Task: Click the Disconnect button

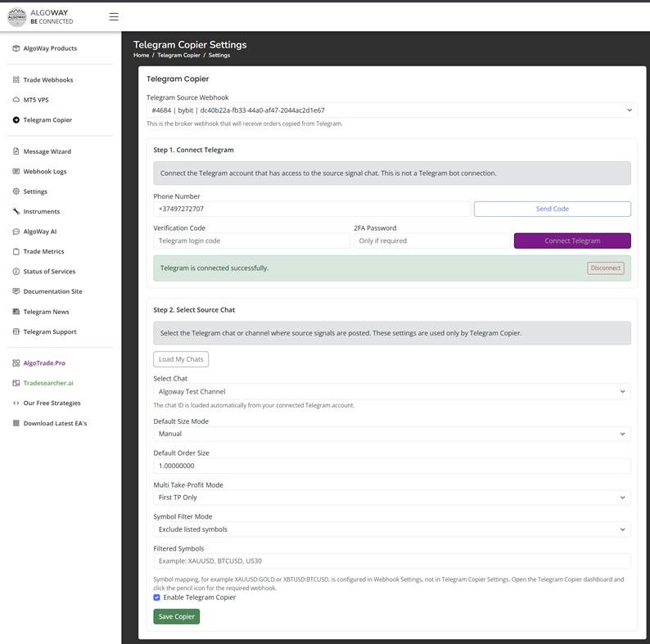Action: tap(605, 268)
